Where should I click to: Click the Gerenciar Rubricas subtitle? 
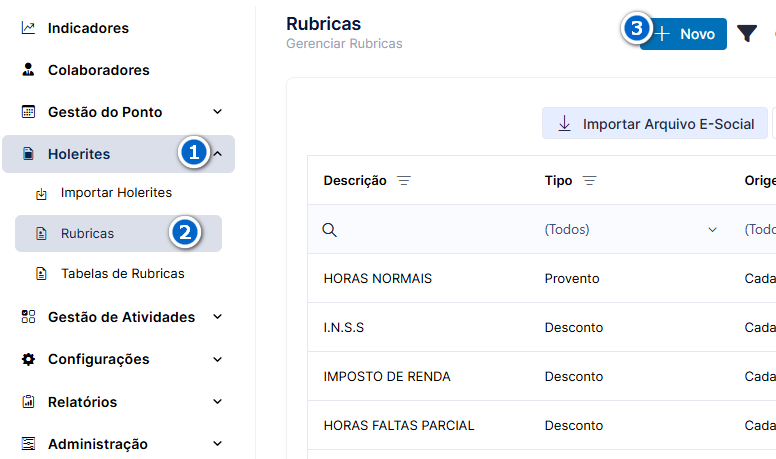344,44
